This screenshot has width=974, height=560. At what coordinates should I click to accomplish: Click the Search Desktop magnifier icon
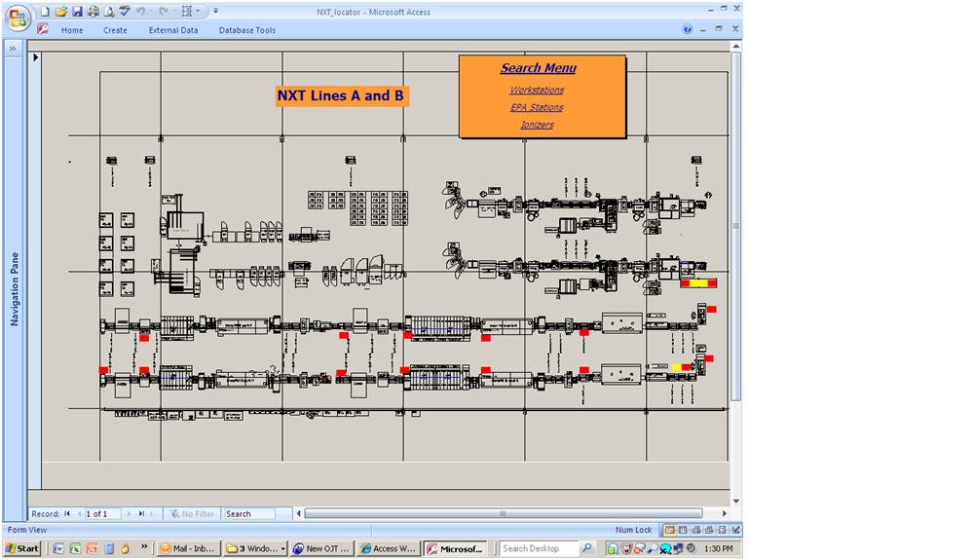tap(587, 548)
